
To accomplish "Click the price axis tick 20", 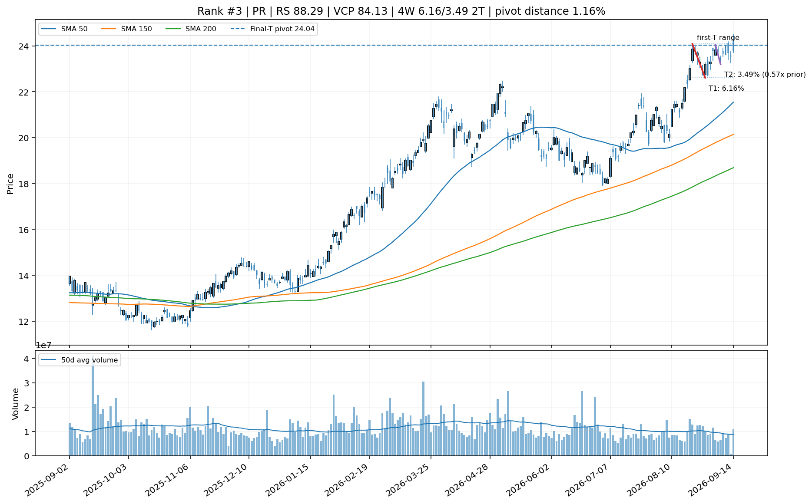I will tap(25, 138).
